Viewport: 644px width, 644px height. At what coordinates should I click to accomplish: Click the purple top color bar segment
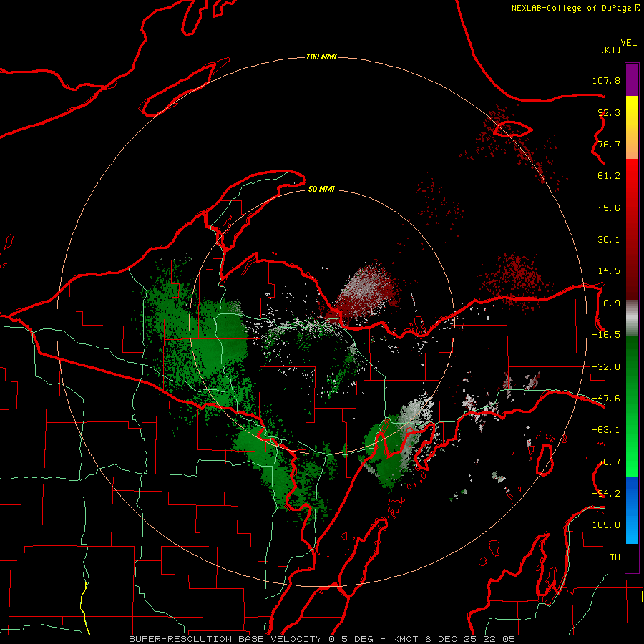point(632,79)
